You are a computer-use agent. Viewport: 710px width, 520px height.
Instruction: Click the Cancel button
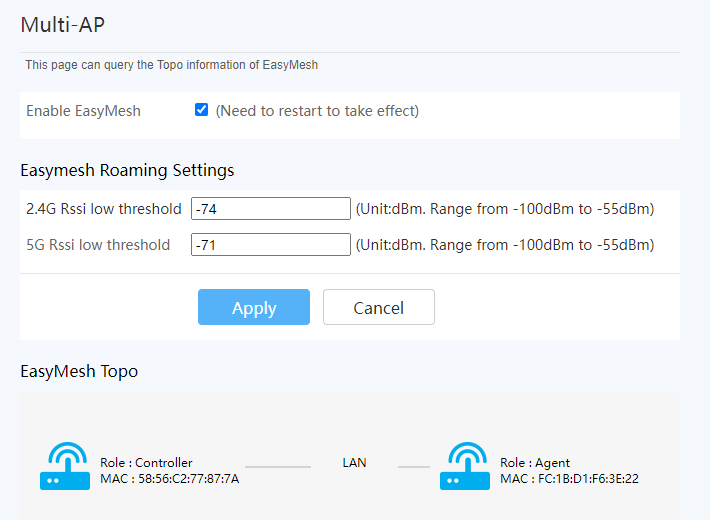point(379,307)
